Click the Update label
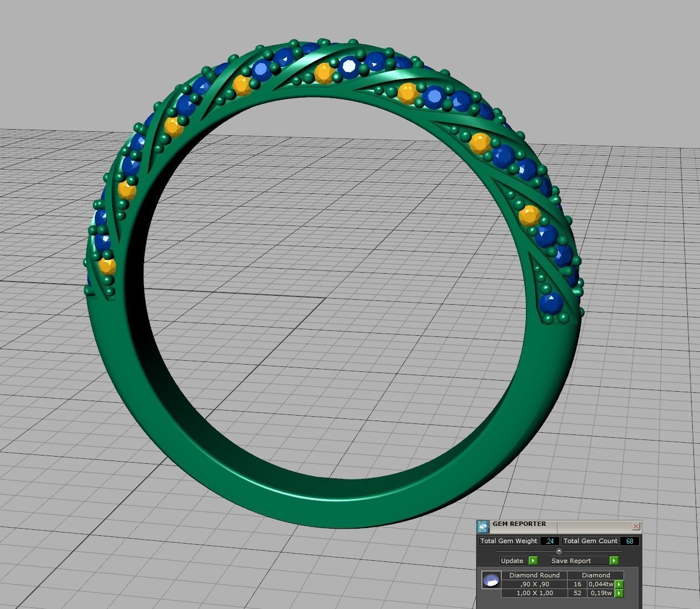Screen dimensions: 700x609 point(512,561)
